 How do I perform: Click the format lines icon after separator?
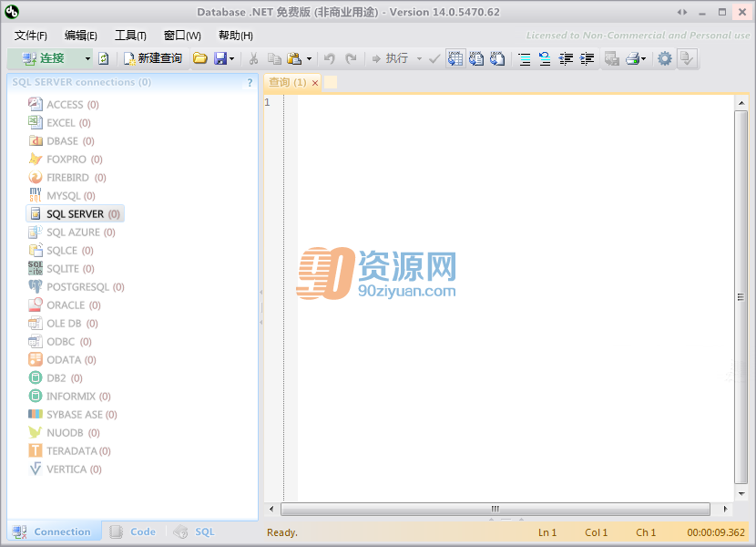(x=524, y=58)
